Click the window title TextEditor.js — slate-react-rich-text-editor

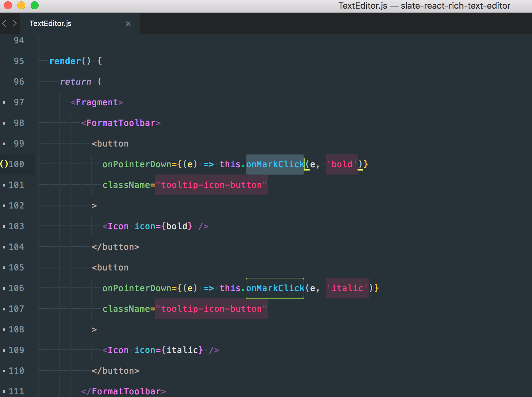424,6
